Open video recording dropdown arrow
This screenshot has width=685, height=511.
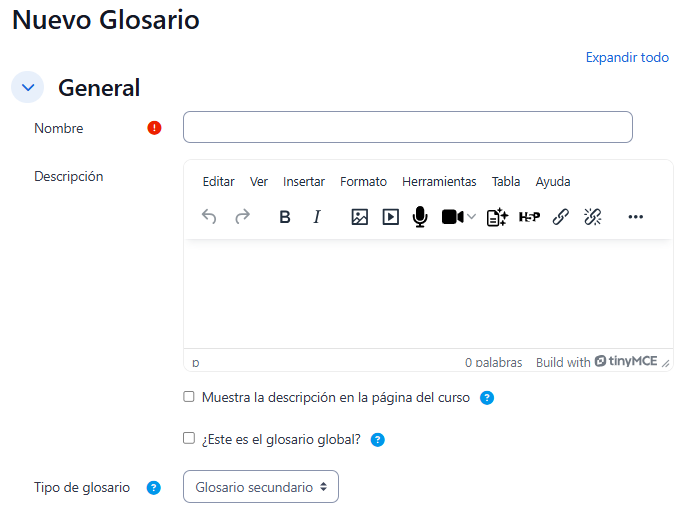[x=472, y=217]
